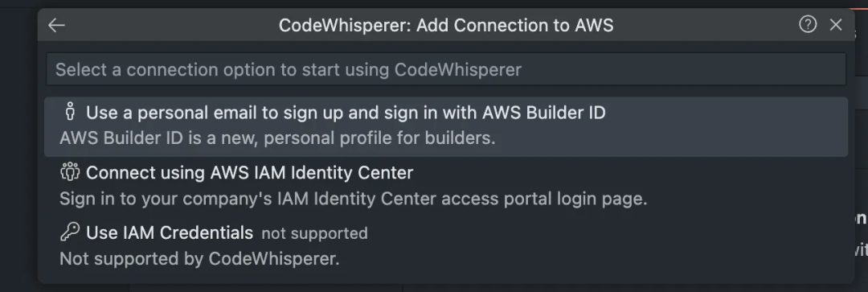Click the 'not supported' tag beside IAM Credentials

coord(314,233)
